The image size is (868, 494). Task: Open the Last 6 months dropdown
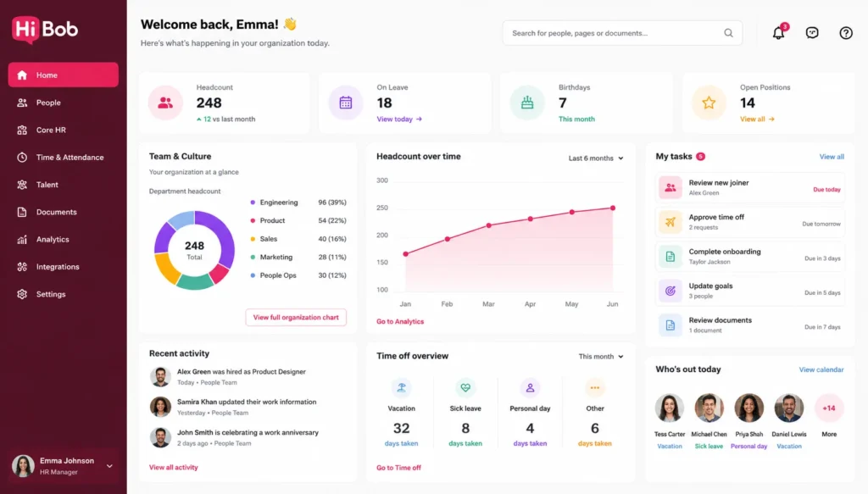(x=596, y=158)
